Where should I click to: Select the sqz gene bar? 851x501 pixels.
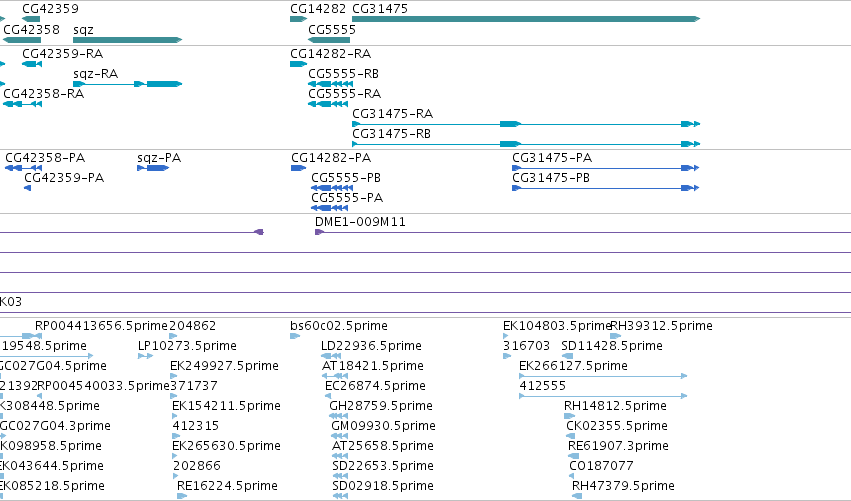point(128,40)
